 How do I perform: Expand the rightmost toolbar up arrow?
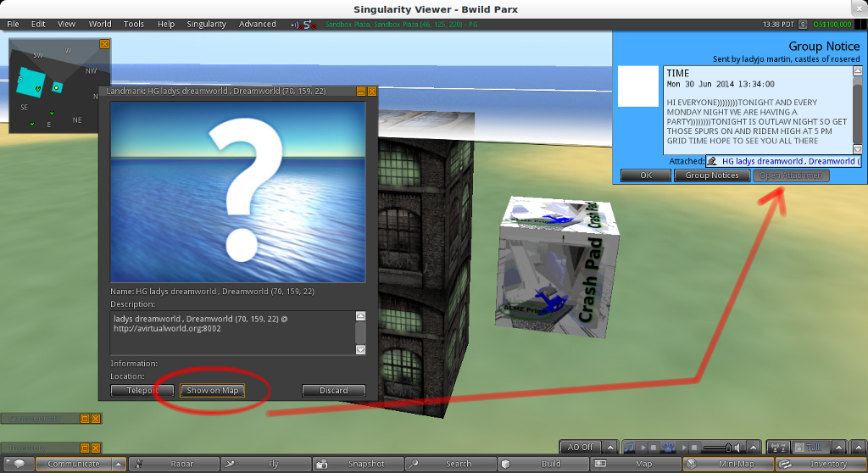tap(859, 447)
